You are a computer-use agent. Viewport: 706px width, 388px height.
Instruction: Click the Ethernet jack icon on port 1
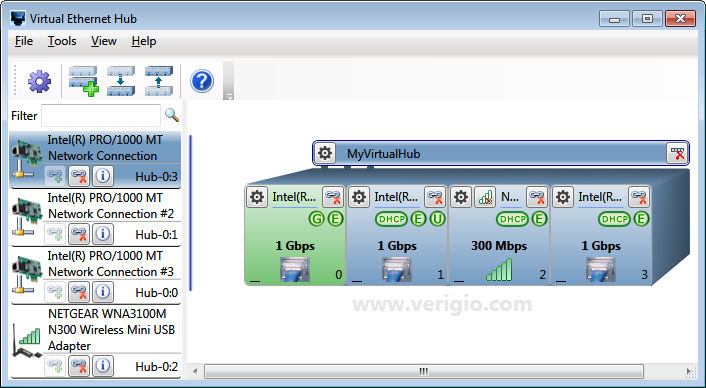(397, 269)
